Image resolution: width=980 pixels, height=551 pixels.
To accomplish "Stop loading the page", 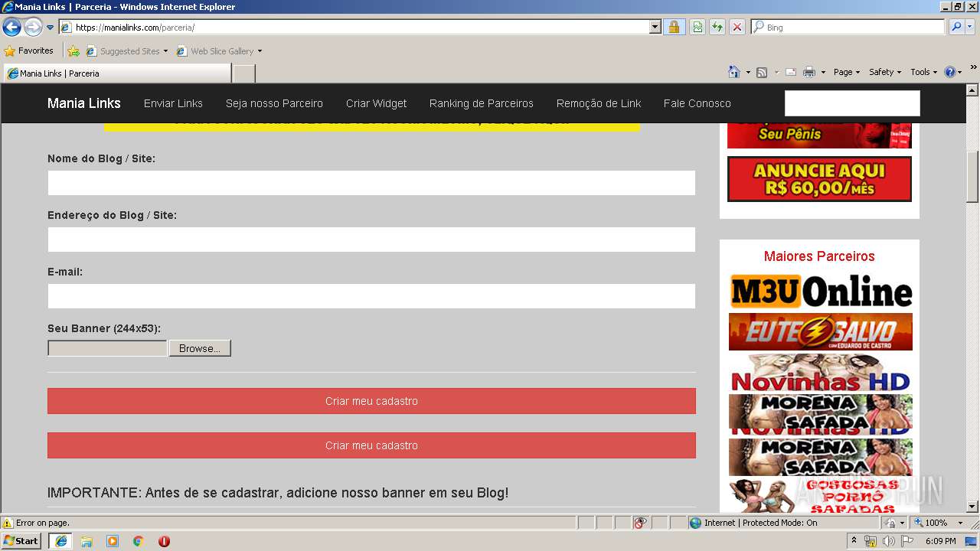I will (737, 28).
